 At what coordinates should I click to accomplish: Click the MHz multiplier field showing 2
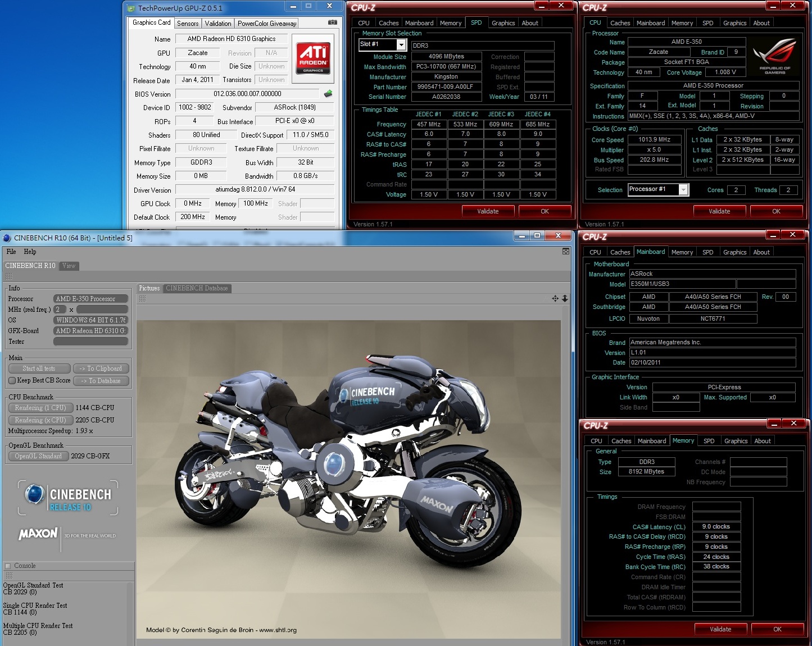tap(60, 310)
